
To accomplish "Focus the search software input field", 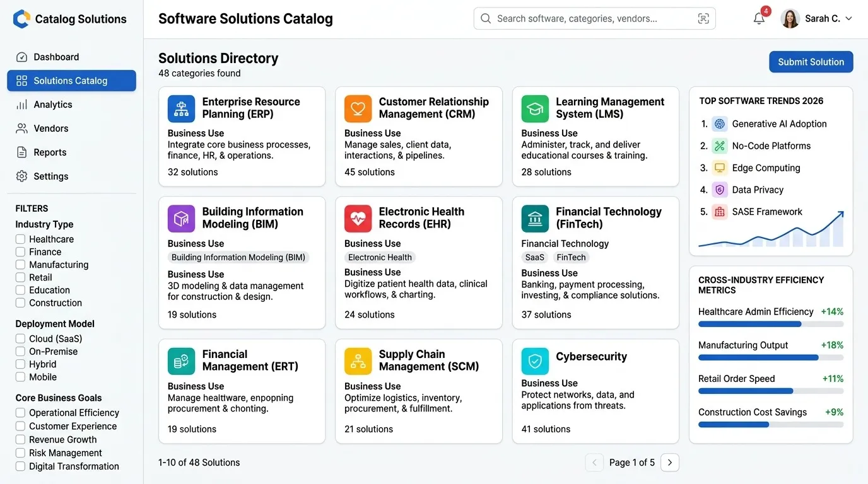I will point(594,19).
